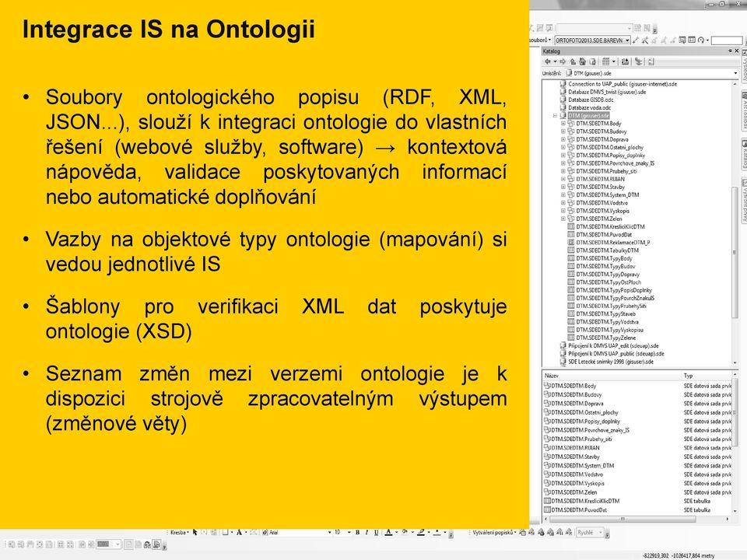Expand the DTM.SDEDTM.Zelen dataset node
Screen dimensions: 747x560
(x=563, y=219)
